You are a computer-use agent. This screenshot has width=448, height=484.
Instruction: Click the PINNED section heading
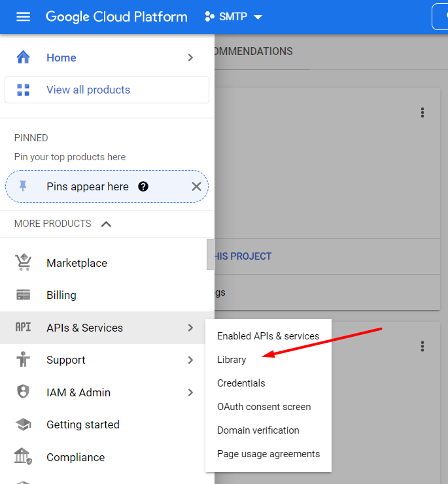(31, 137)
